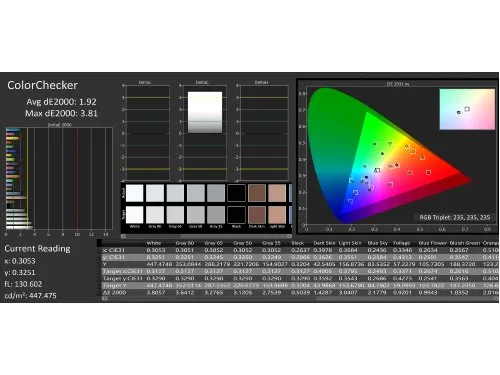Select the Gray 35 actual swatch
The height and width of the screenshot is (375, 500).
point(216,193)
